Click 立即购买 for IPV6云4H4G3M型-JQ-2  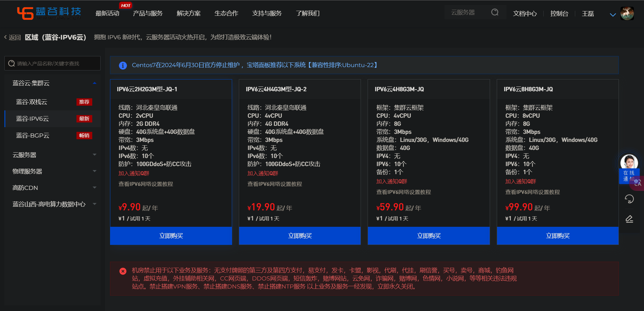(x=300, y=236)
